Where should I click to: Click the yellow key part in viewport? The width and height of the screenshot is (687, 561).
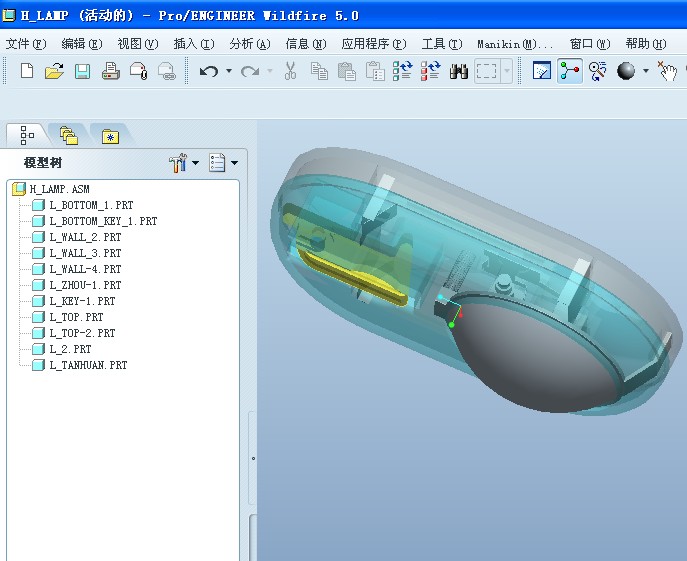[x=351, y=275]
